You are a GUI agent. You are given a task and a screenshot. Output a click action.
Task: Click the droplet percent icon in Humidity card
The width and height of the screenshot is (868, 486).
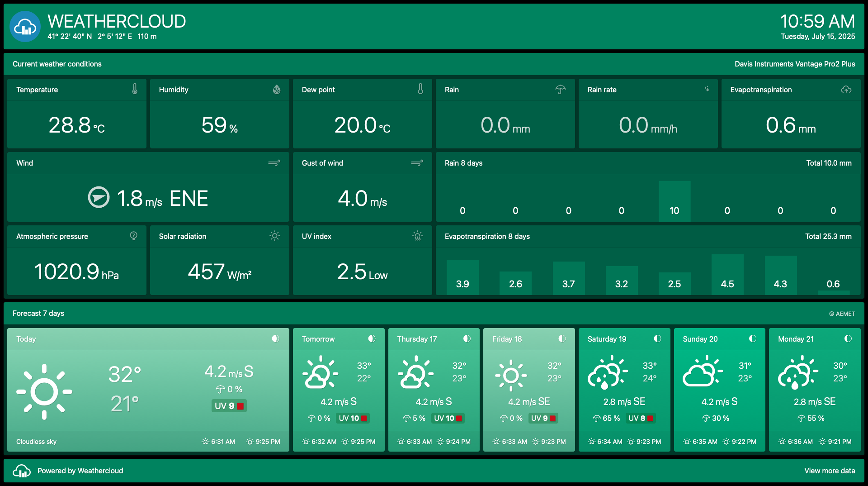(x=277, y=89)
